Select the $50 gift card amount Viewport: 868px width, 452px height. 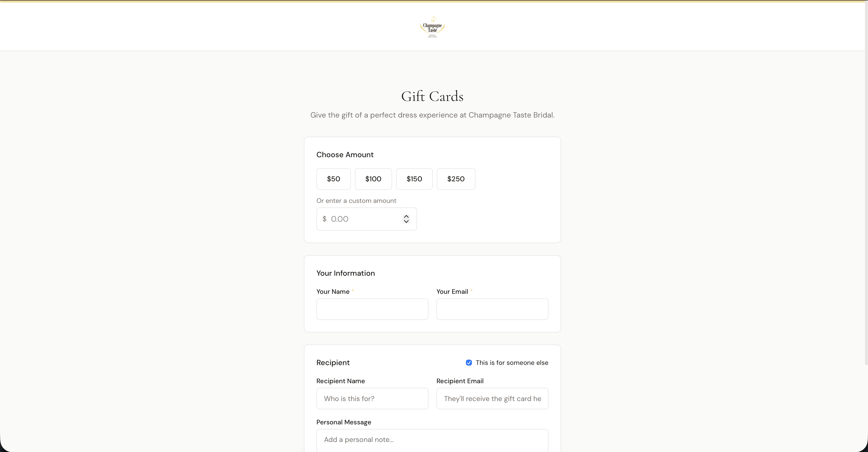point(333,179)
